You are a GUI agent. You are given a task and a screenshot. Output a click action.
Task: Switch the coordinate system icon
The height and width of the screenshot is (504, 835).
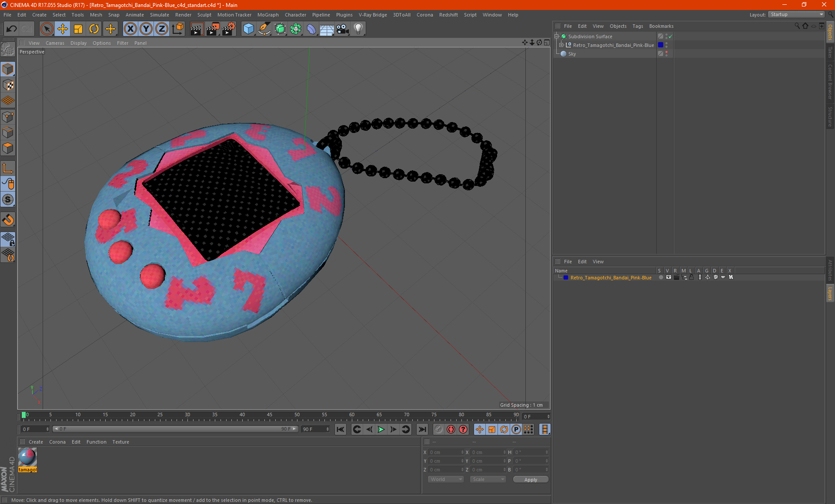178,29
